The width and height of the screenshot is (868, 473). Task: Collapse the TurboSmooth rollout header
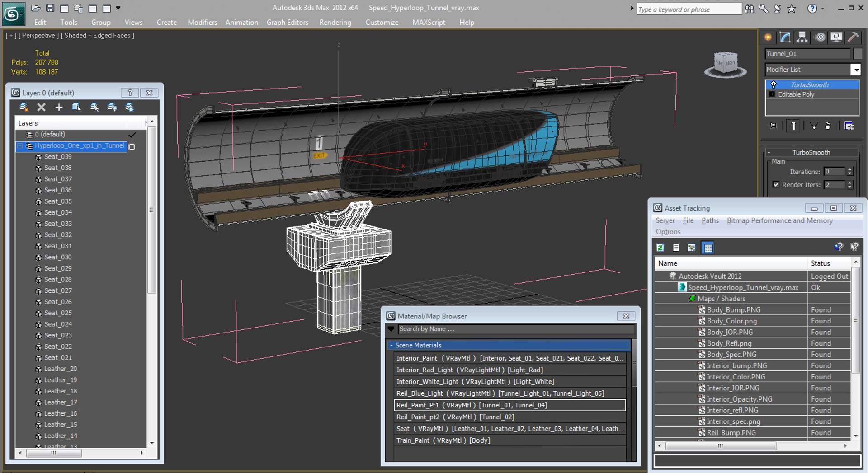point(811,152)
